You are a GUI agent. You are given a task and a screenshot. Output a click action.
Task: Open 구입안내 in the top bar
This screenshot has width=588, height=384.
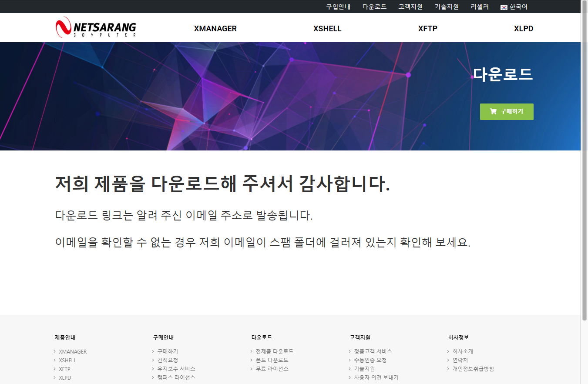tap(338, 7)
